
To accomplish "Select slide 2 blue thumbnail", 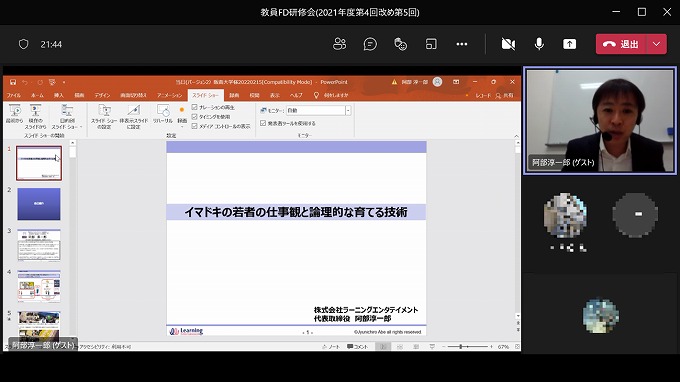I will [x=39, y=204].
